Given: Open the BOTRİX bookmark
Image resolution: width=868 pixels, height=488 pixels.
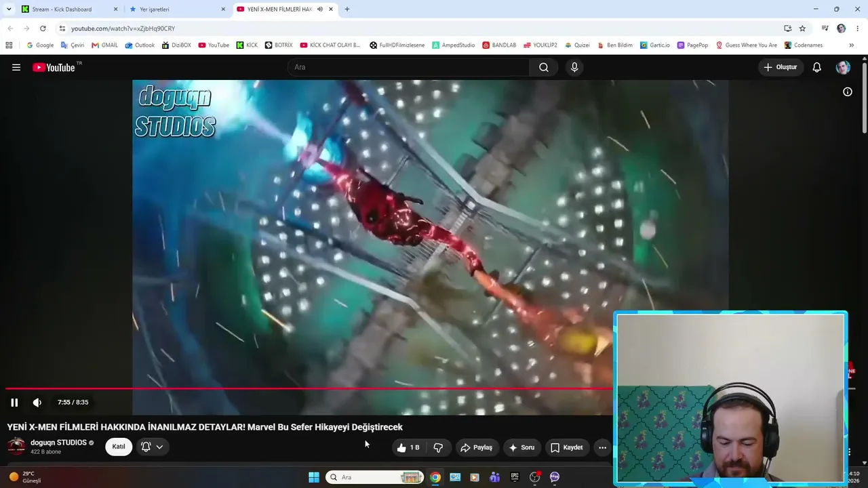Looking at the screenshot, I should [279, 45].
